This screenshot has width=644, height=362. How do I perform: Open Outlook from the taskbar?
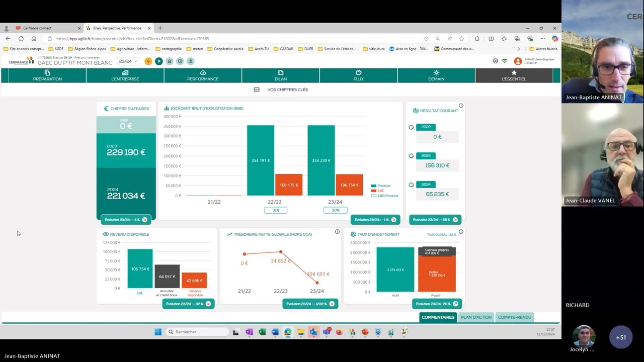pos(313,332)
